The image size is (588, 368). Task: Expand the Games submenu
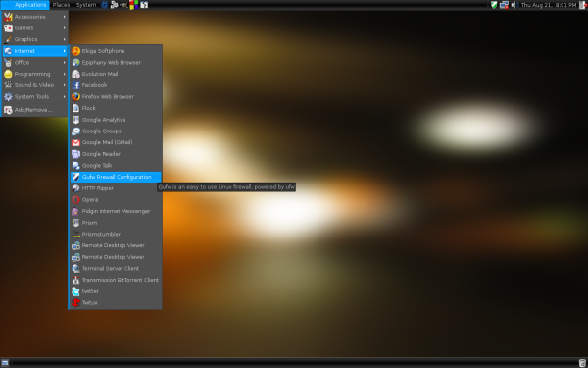(x=35, y=28)
